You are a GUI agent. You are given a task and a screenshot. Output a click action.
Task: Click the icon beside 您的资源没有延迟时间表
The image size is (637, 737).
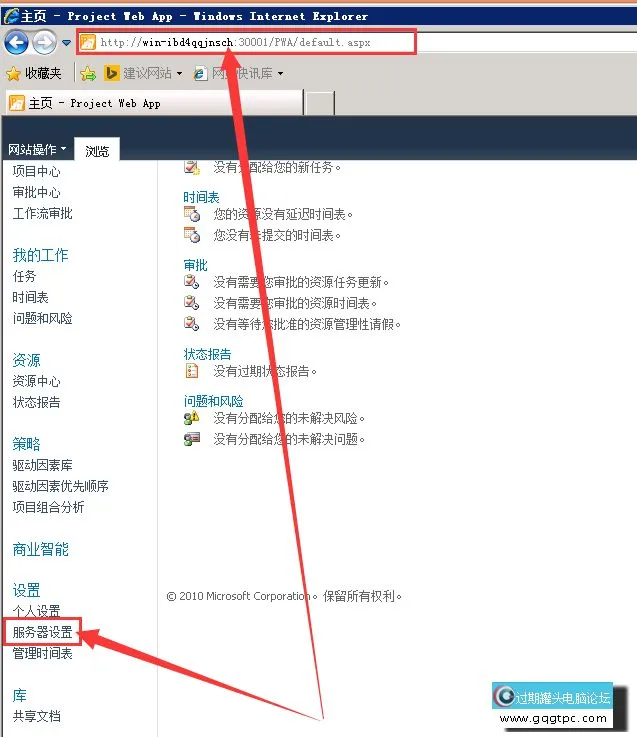[x=191, y=214]
